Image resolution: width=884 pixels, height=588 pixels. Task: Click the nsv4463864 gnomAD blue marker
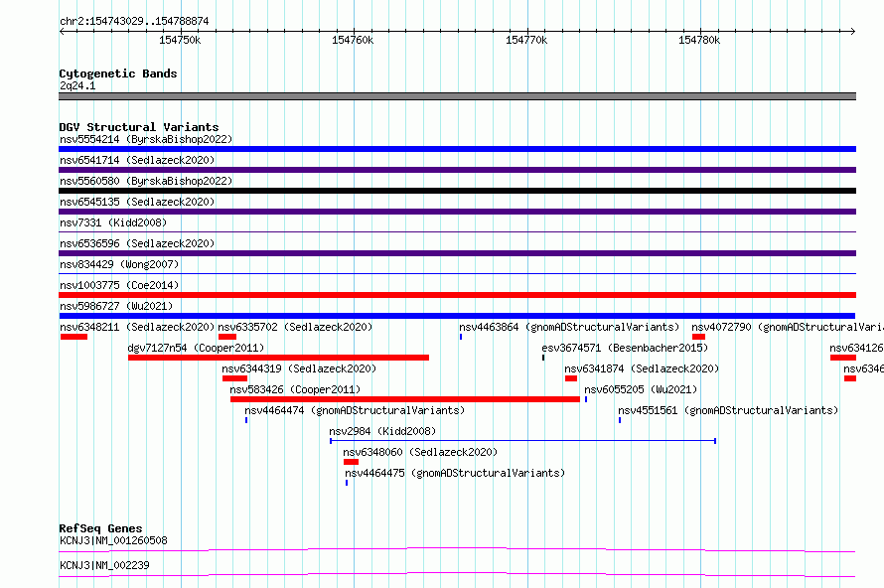[461, 337]
